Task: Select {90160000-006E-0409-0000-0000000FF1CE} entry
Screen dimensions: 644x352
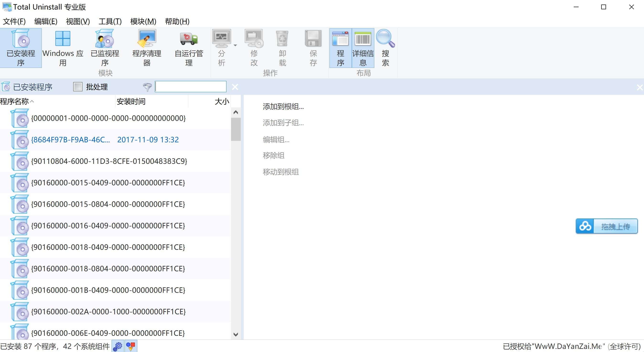Action: (115, 331)
